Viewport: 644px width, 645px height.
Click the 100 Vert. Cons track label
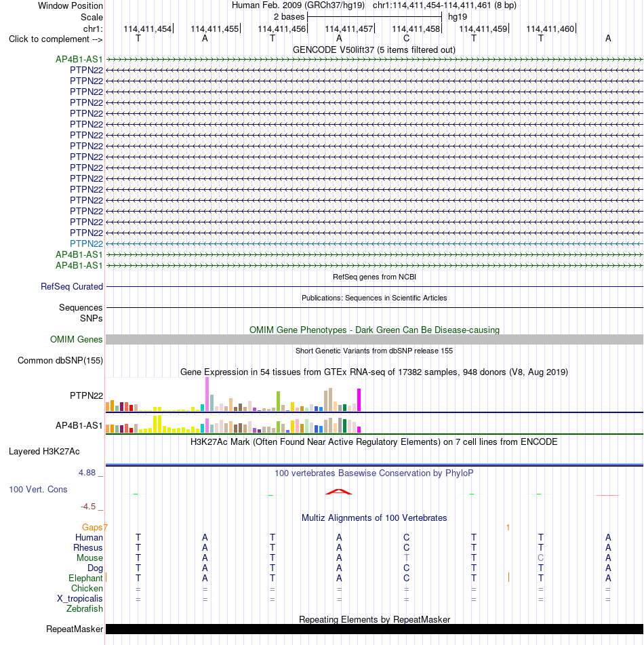38,489
